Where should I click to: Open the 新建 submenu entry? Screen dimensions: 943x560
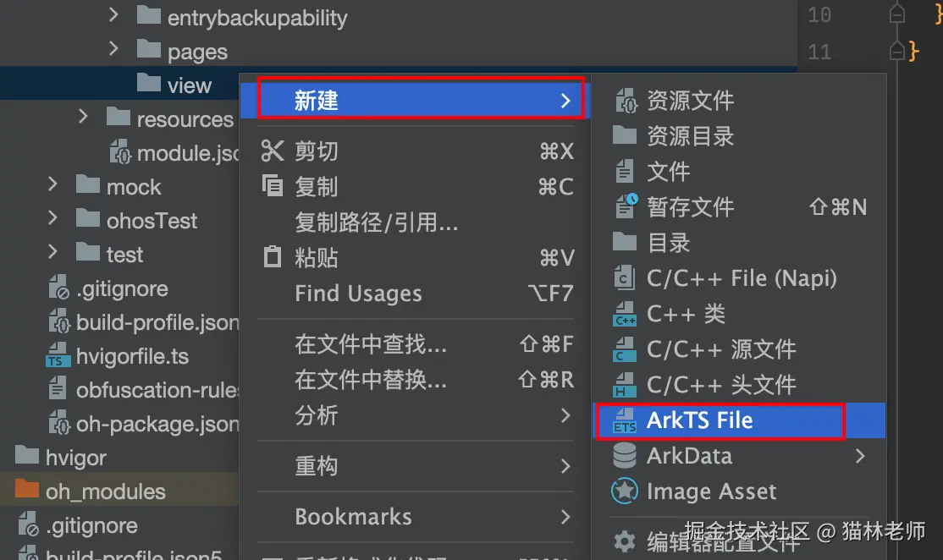[x=416, y=100]
